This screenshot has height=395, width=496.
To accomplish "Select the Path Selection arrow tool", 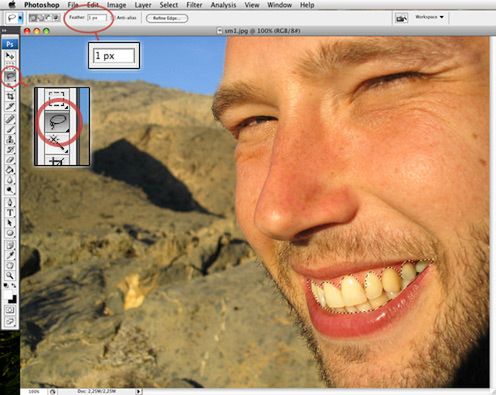I will 10,223.
